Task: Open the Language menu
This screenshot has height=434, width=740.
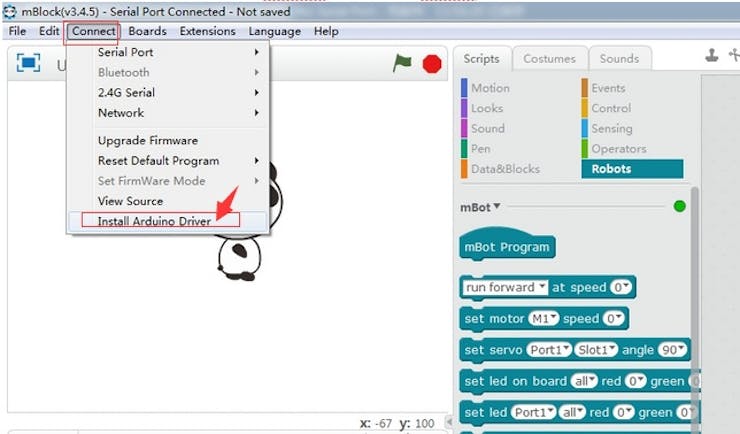Action: tap(275, 31)
